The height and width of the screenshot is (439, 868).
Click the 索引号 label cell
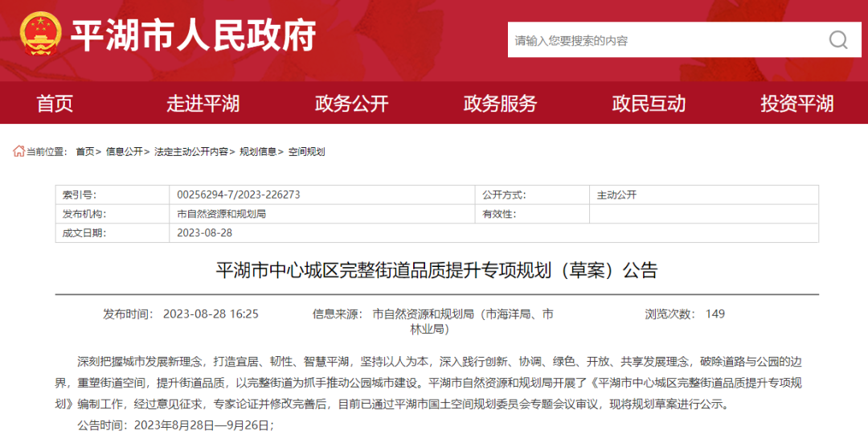pos(113,195)
